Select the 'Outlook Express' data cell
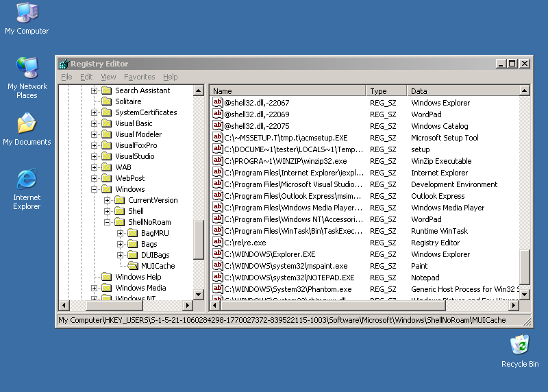 [438, 196]
